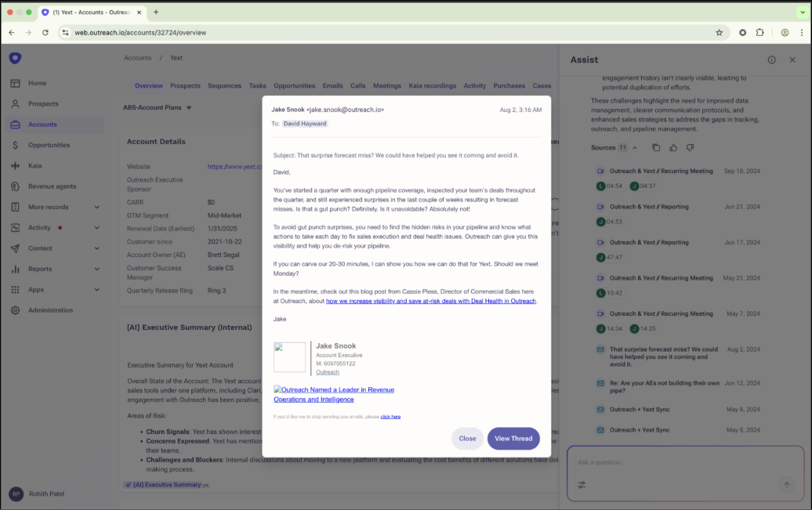Click View Thread button
Screen dimensions: 812x510
pyautogui.click(x=513, y=439)
